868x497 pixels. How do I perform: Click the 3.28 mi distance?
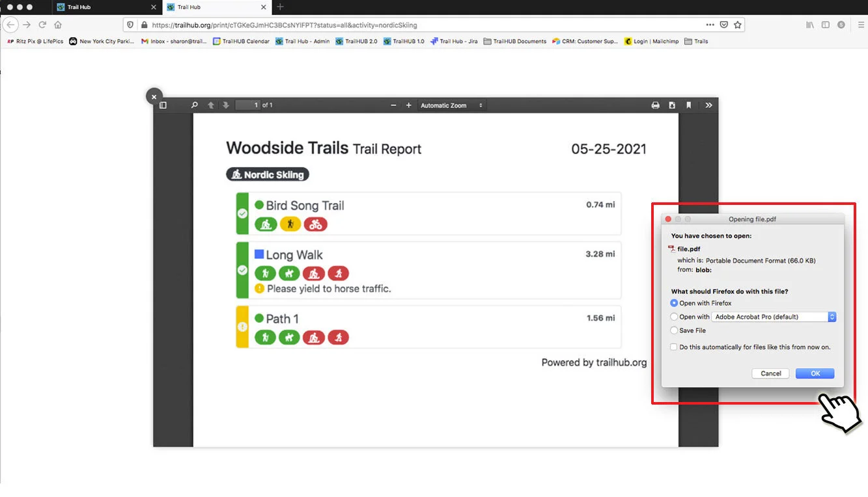coord(600,254)
